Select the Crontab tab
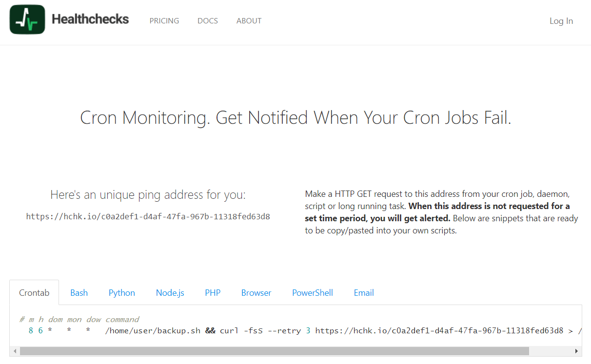The width and height of the screenshot is (591, 364). point(34,293)
